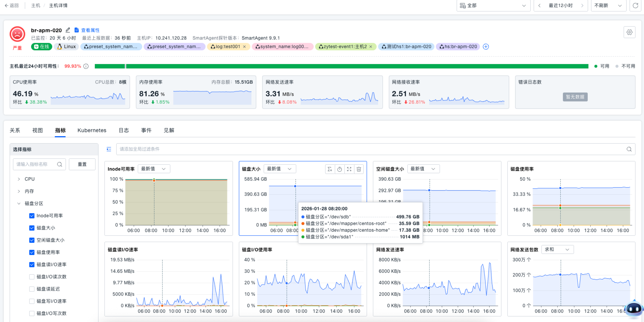Expand the CPU metric group
The height and width of the screenshot is (322, 644).
pos(19,179)
